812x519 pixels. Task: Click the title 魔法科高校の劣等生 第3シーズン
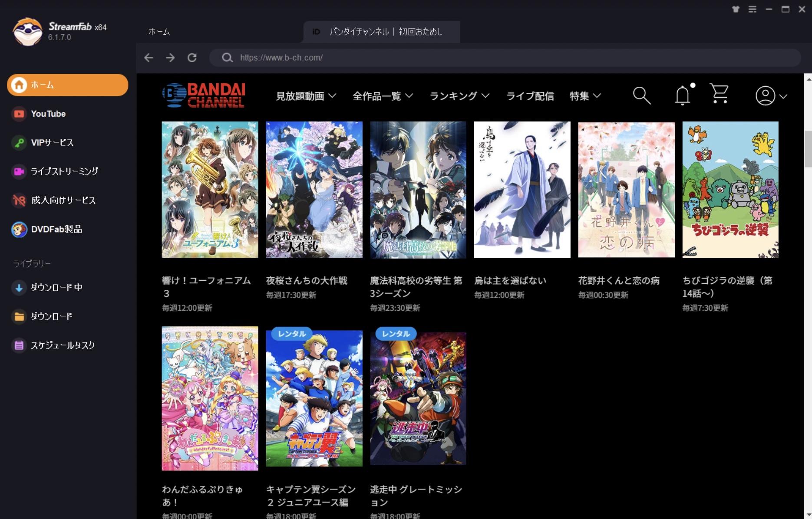pos(416,287)
